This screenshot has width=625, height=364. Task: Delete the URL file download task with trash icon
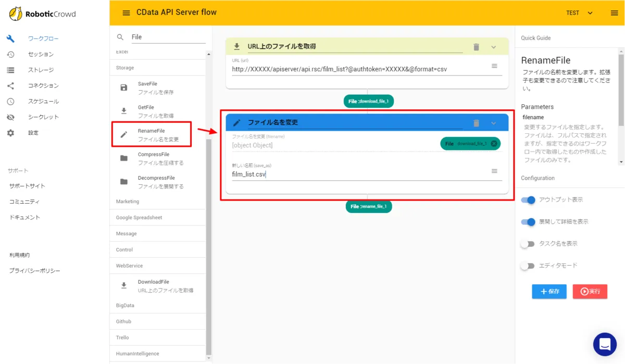(x=476, y=47)
